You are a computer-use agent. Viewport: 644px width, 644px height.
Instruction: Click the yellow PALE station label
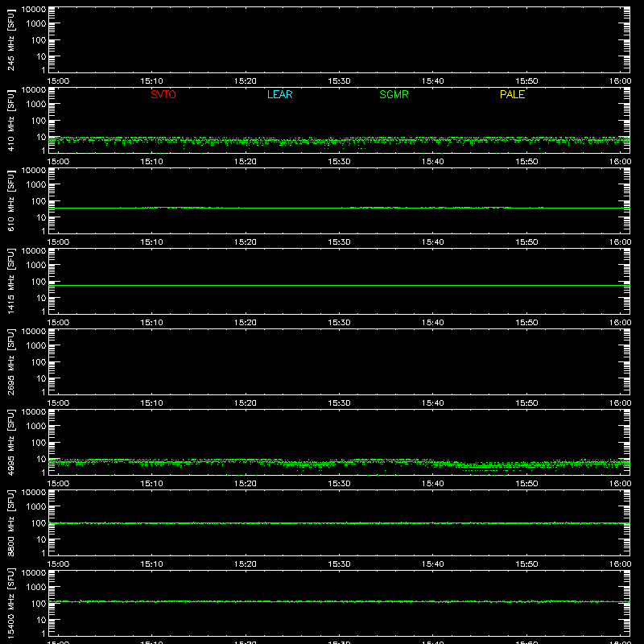pos(512,94)
